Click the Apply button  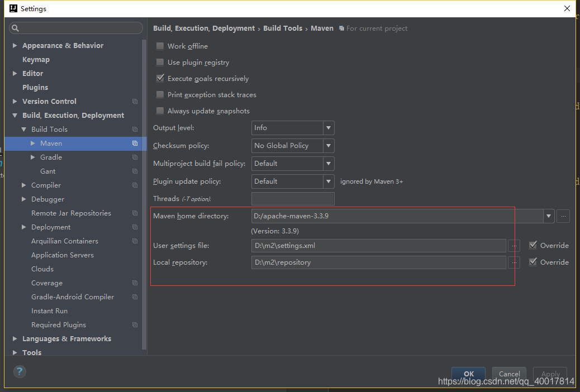550,374
